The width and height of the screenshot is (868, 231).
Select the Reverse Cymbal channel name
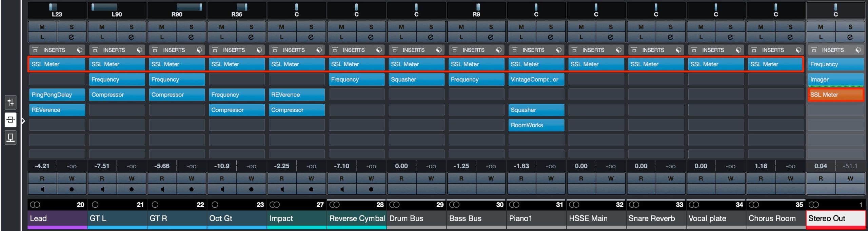click(x=357, y=218)
